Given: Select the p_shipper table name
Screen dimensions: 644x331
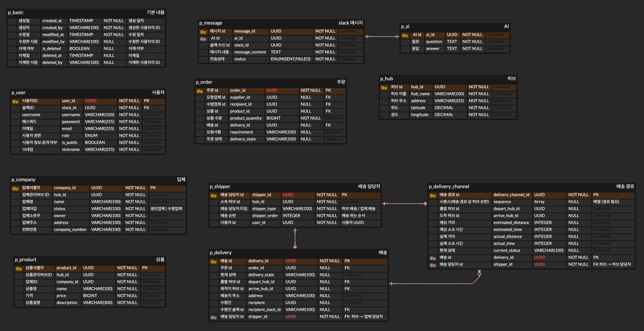Looking at the screenshot, I should click(x=220, y=187).
